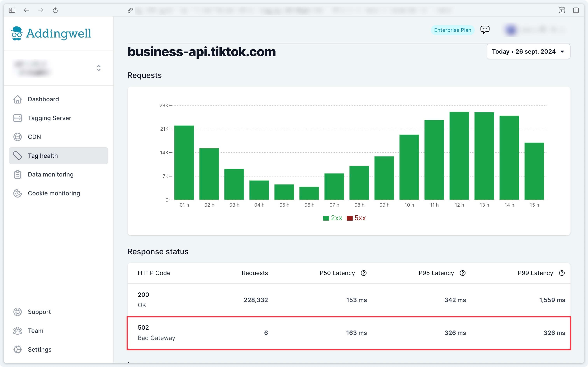
Task: Open the Dashboard menu item
Action: click(59, 99)
